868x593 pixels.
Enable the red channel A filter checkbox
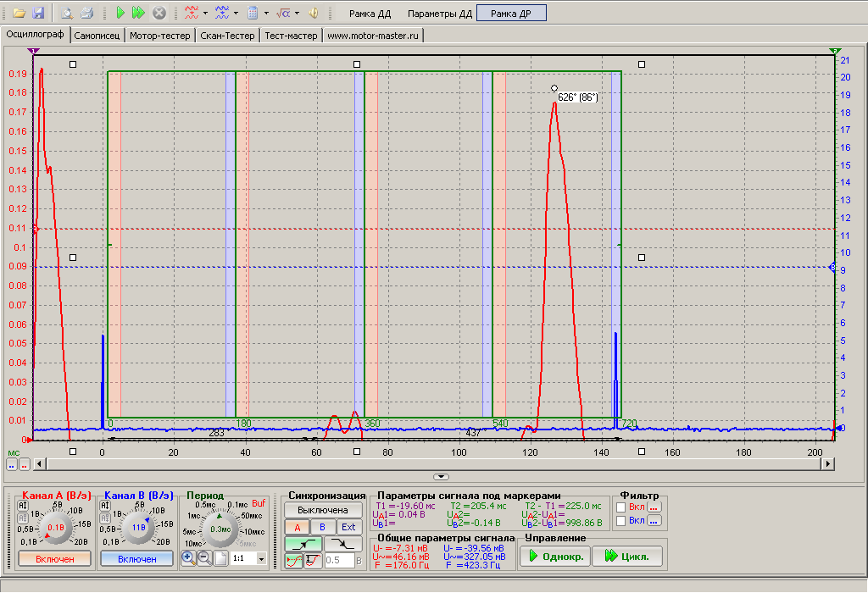(x=621, y=507)
